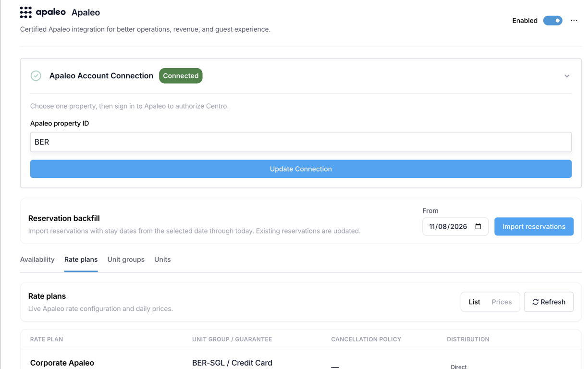Click the From date field 11/08/2026
The image size is (588, 369).
click(455, 226)
